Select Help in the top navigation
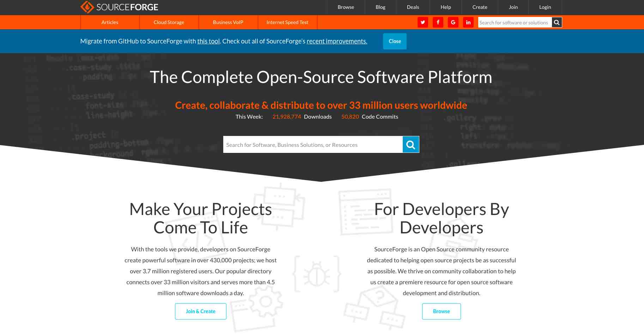Screen dimensions: 644x334 [x=445, y=7]
